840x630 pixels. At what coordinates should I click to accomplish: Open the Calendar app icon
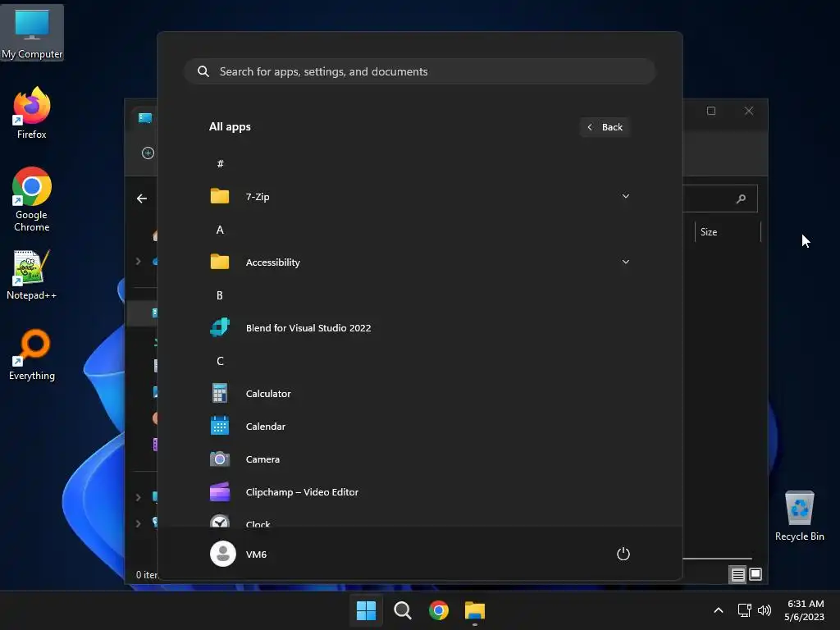(x=220, y=426)
